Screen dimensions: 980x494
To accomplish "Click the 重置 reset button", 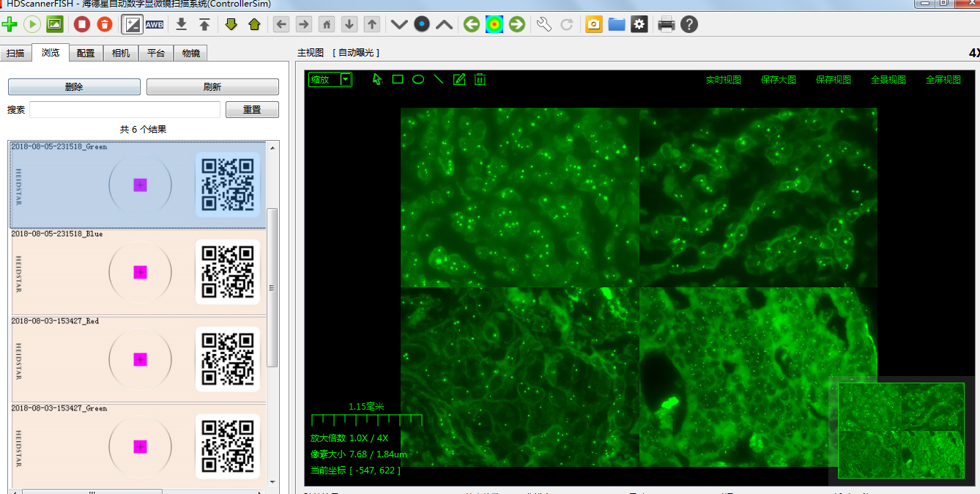I will click(252, 110).
